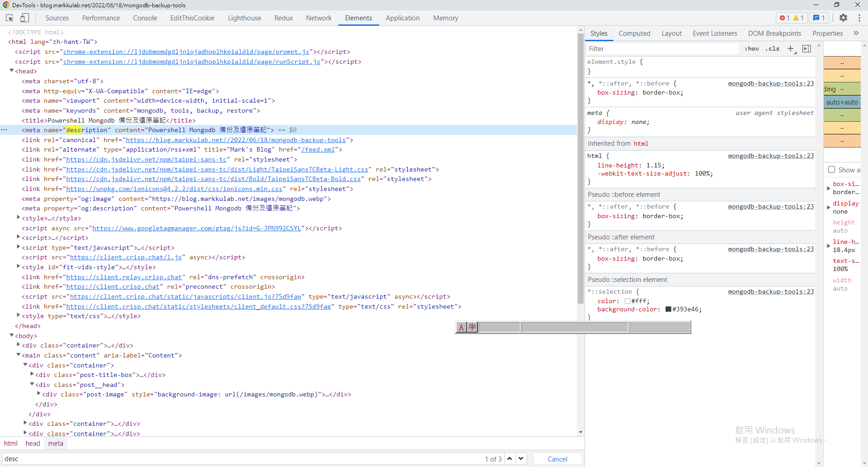Open DevTools settings gear
The height and width of the screenshot is (467, 868).
[843, 18]
